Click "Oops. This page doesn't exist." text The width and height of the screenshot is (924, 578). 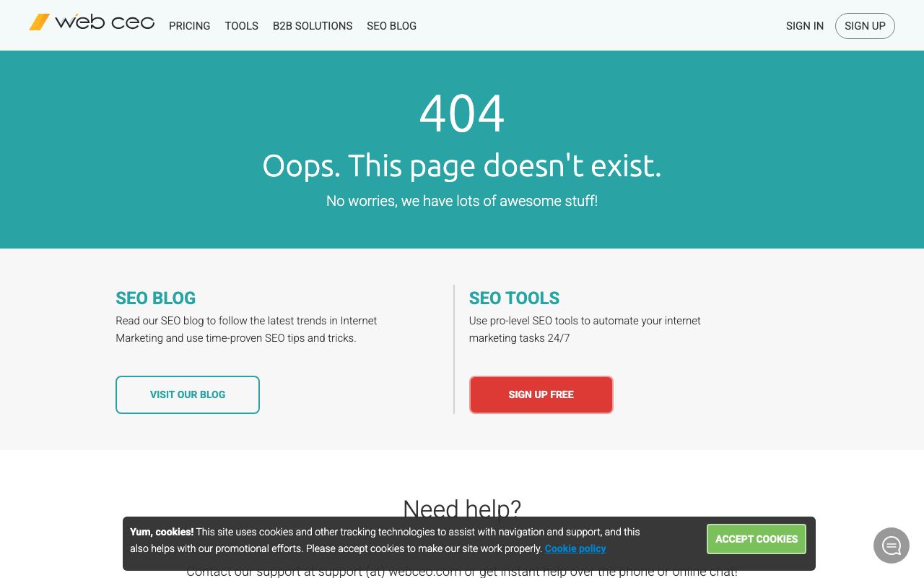click(x=462, y=165)
